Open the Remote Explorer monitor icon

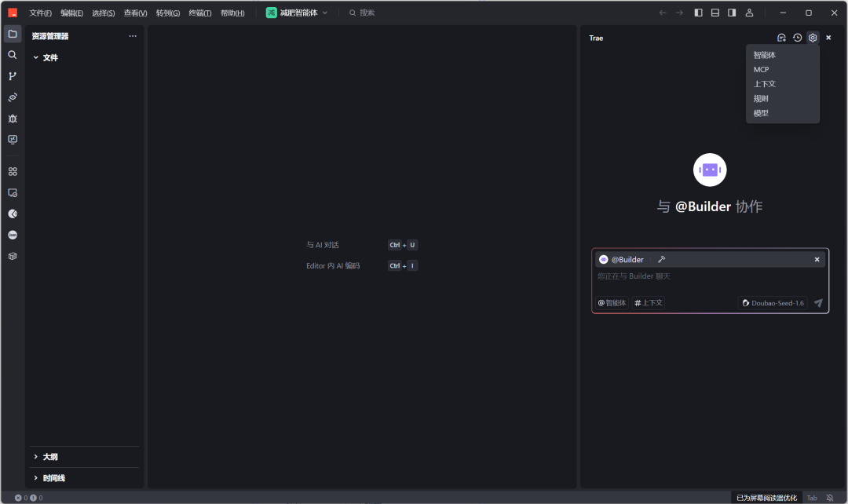tap(13, 140)
